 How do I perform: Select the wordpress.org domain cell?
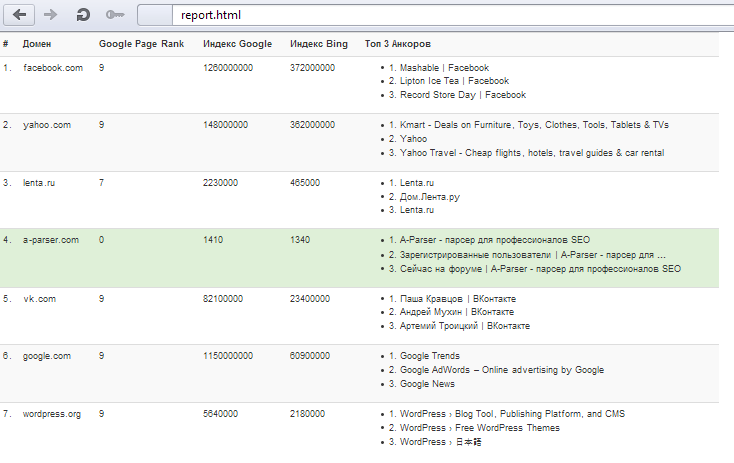coord(51,414)
